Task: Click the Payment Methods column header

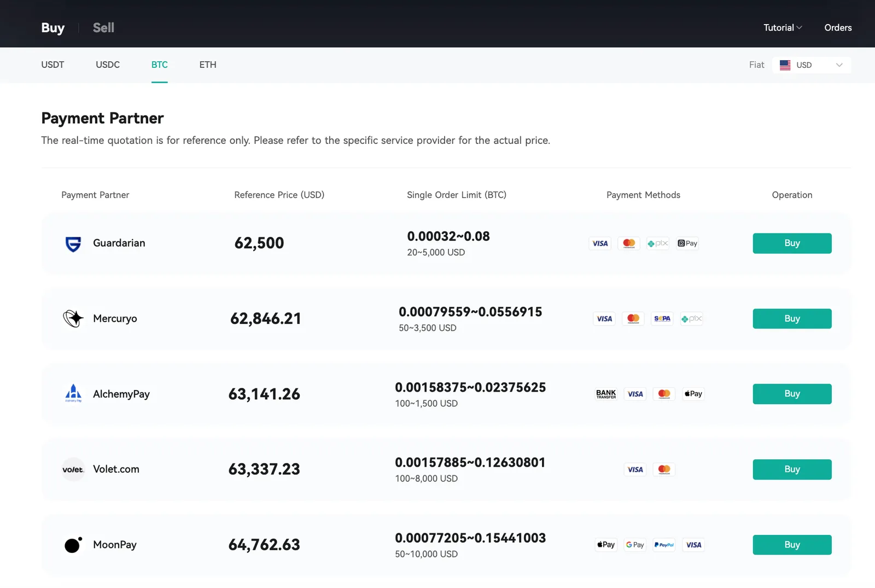Action: click(643, 195)
